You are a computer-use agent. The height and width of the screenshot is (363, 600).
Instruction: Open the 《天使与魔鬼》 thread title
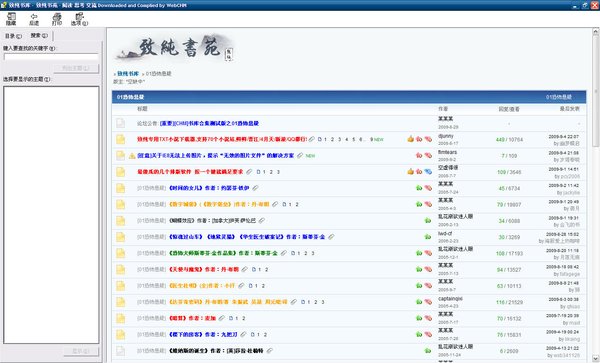[204, 269]
